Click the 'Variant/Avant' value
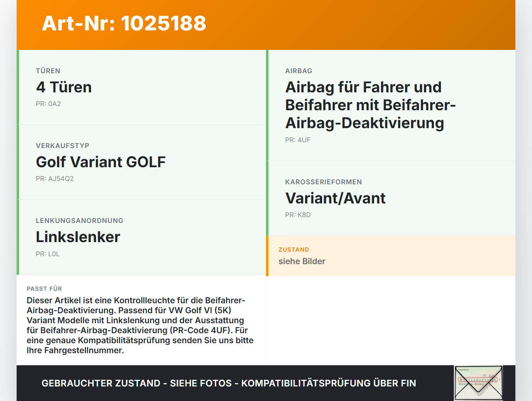 pyautogui.click(x=335, y=198)
